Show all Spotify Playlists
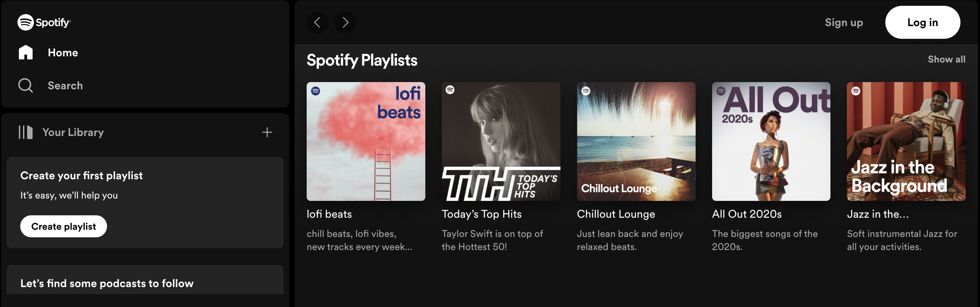 point(946,59)
